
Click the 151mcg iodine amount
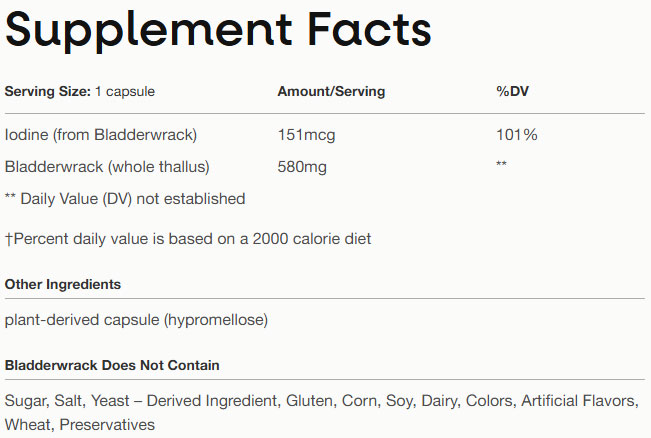[305, 134]
